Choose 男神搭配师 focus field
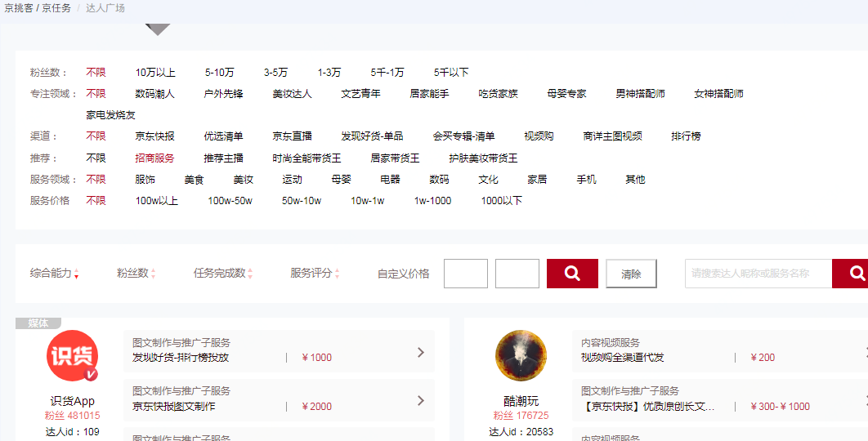868x441 pixels. click(x=641, y=94)
